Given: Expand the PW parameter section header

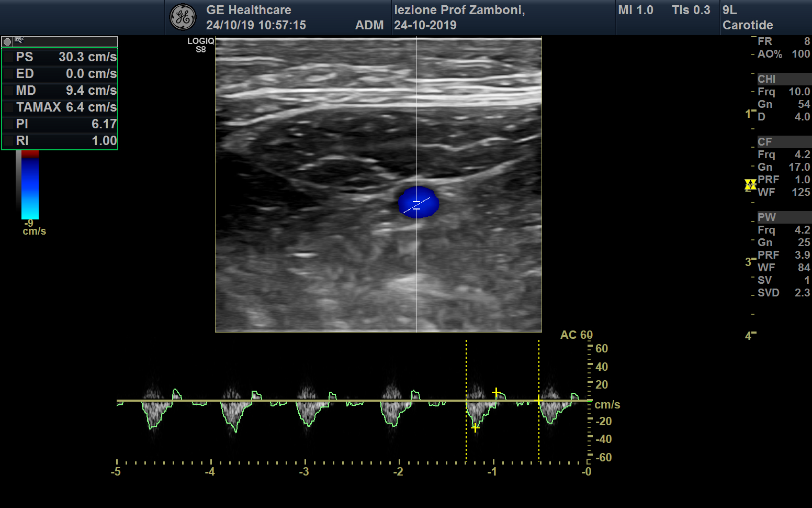Looking at the screenshot, I should (x=783, y=217).
